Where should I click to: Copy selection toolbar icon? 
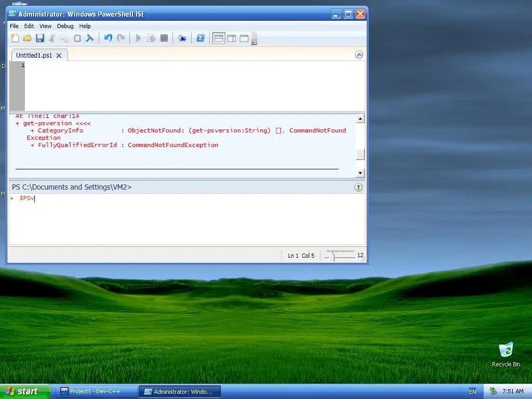pos(65,38)
